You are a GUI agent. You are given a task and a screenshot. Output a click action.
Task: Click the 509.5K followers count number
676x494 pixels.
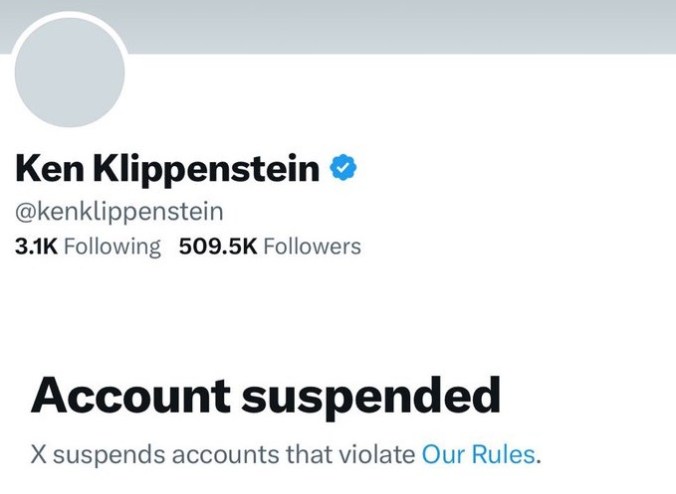pos(217,246)
